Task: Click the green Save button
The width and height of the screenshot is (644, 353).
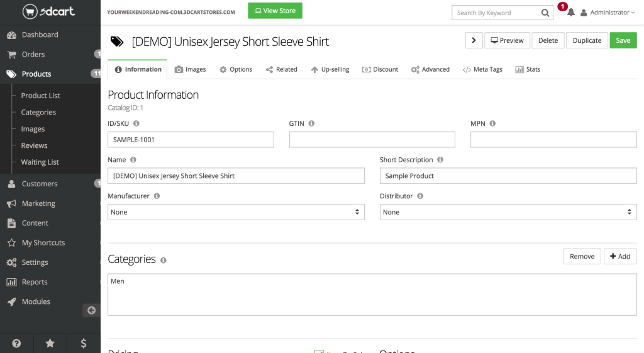Action: (623, 40)
